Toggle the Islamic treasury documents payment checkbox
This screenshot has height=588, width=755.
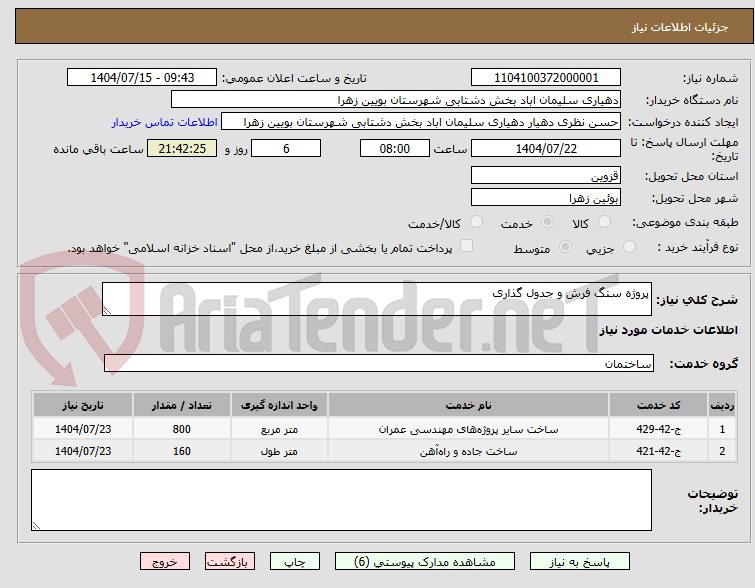click(x=466, y=246)
